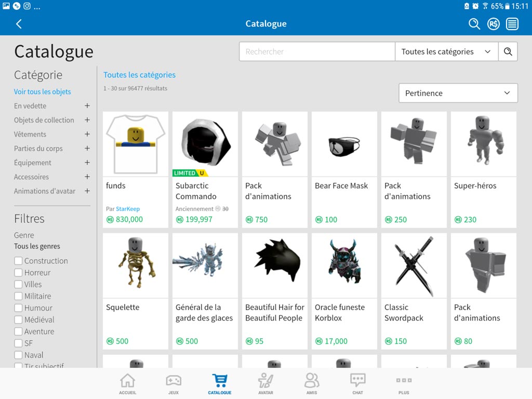Expand the Animations d'avatar category

(x=87, y=191)
